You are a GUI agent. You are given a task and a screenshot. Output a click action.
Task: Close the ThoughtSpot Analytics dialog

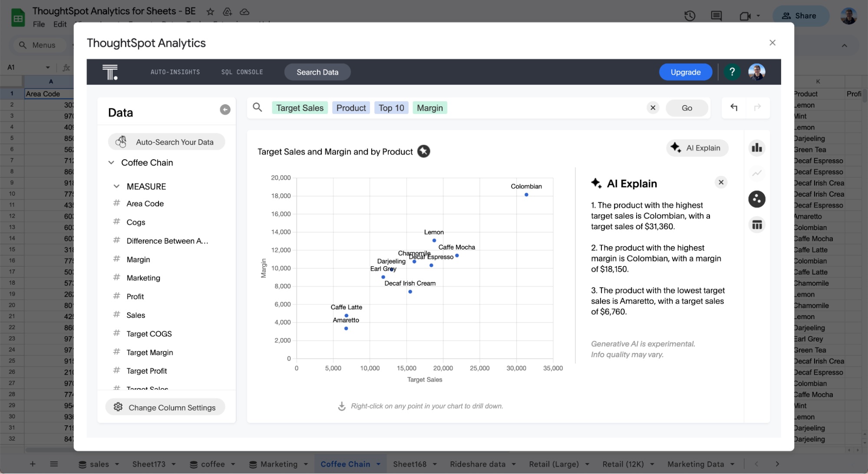coord(772,43)
